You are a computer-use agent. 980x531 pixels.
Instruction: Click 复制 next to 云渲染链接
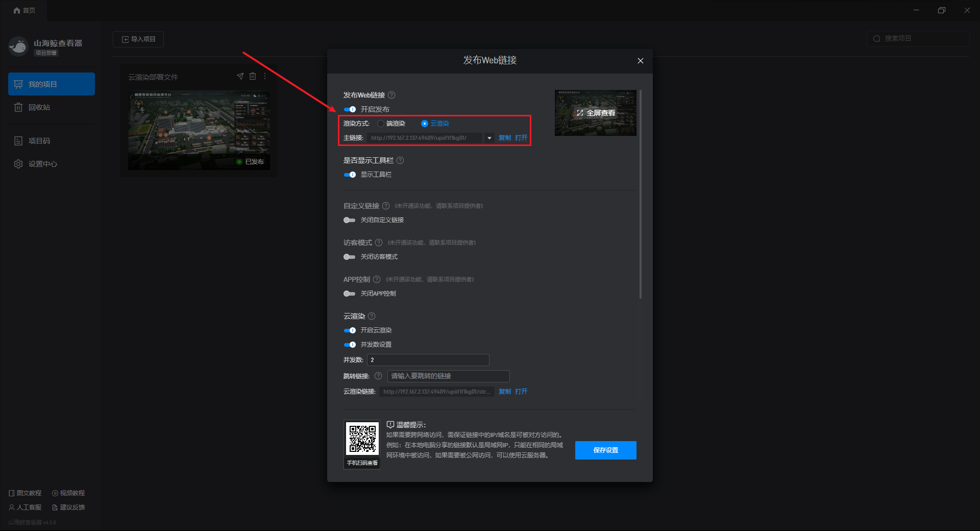coord(505,392)
